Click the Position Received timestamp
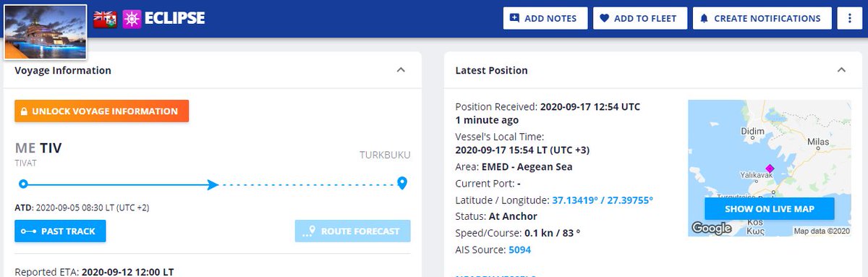 click(590, 106)
